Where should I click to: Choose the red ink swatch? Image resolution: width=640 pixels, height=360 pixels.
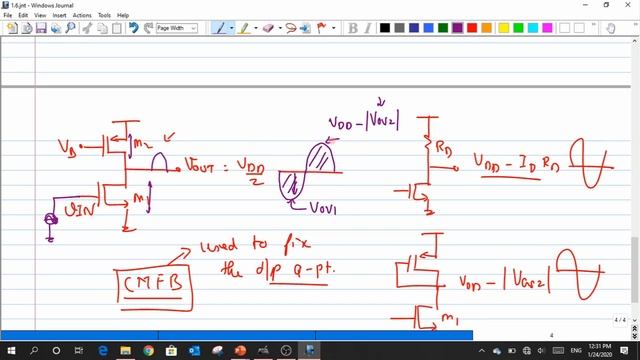pyautogui.click(x=472, y=28)
